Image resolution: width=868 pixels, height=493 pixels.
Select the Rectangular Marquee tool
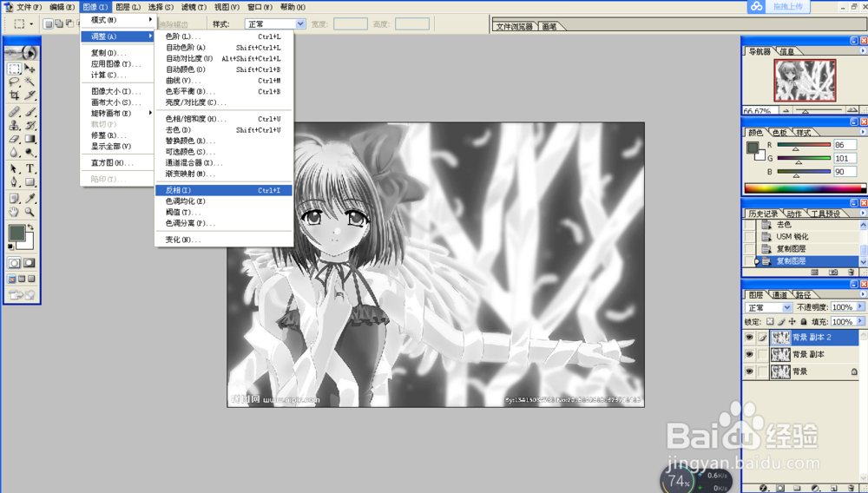point(15,69)
